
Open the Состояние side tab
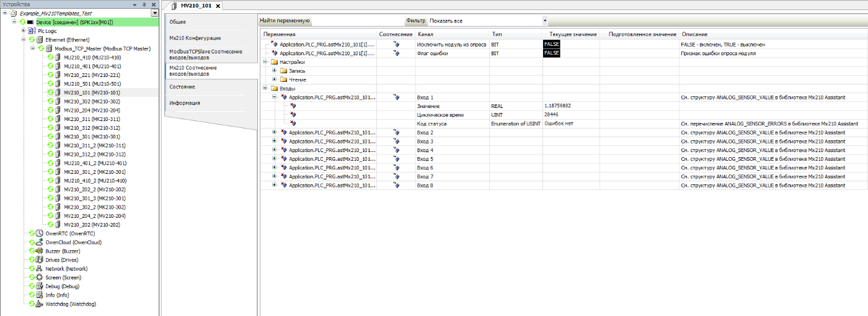tap(182, 87)
